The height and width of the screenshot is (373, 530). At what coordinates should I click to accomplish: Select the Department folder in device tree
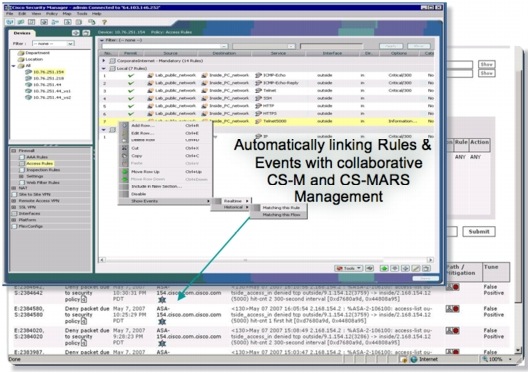38,53
